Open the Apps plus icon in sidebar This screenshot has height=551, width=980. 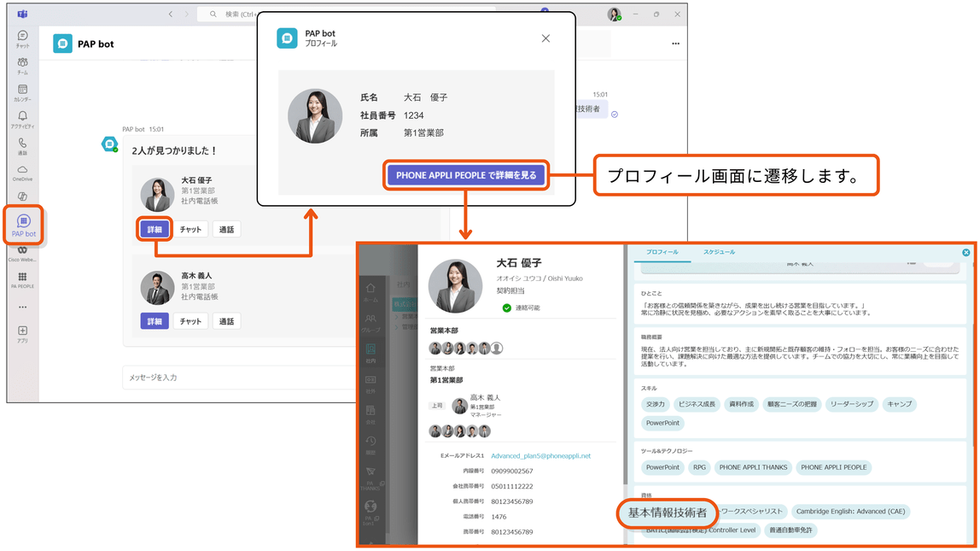pyautogui.click(x=22, y=334)
